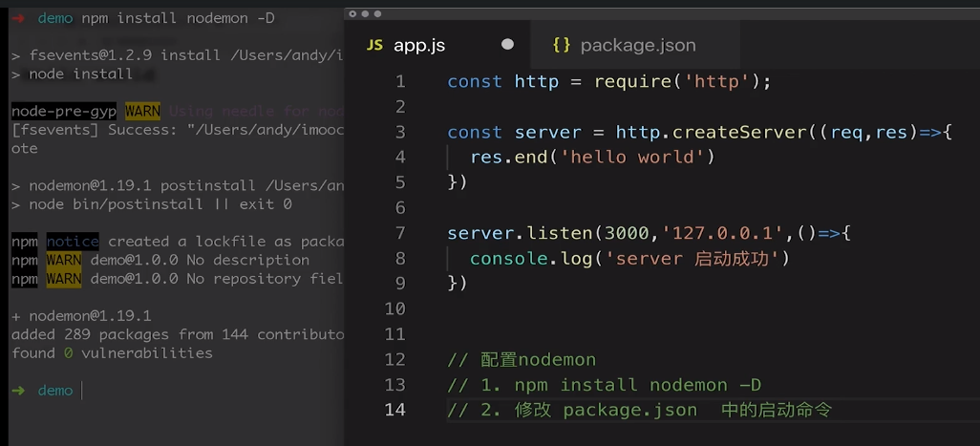Click the JS file icon on app.js tab
980x446 pixels.
374,45
